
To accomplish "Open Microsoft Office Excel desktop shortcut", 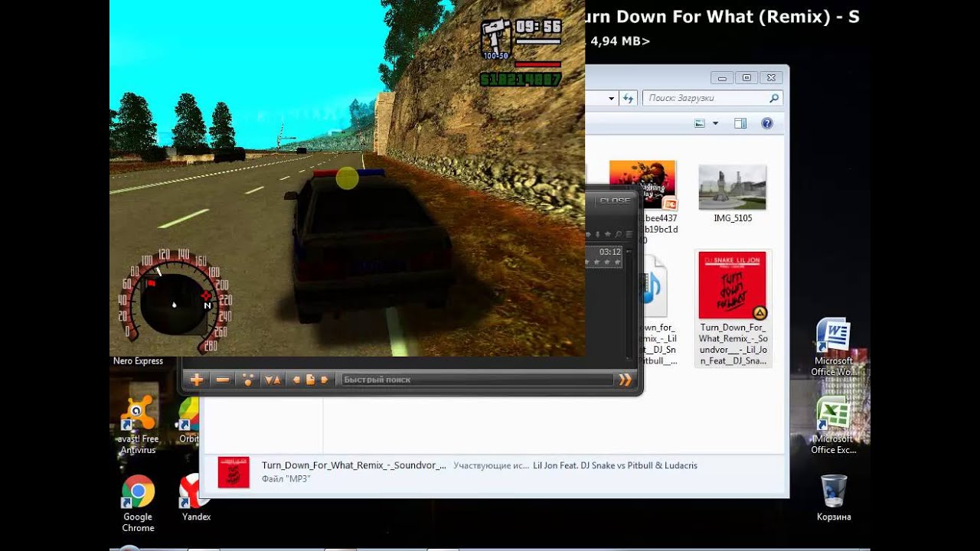I will 833,426.
